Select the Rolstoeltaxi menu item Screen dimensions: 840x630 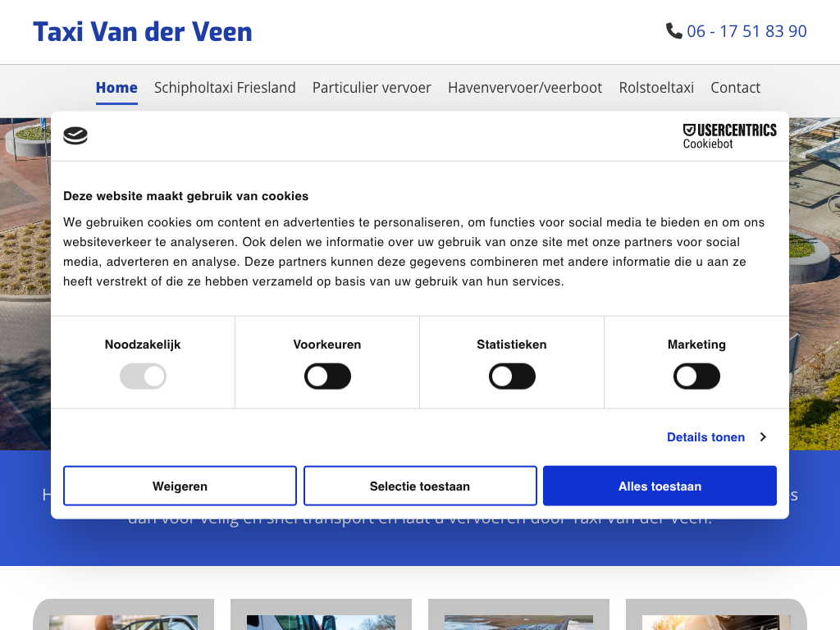tap(656, 88)
